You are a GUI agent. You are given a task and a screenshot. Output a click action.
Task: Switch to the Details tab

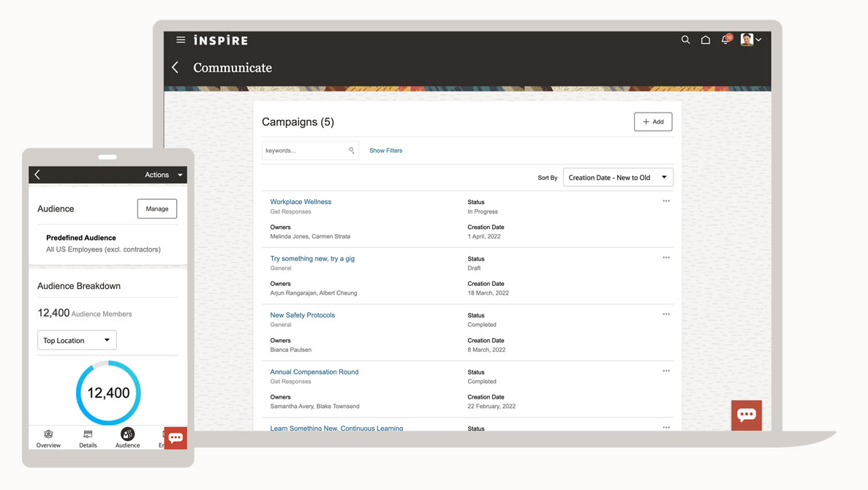88,438
